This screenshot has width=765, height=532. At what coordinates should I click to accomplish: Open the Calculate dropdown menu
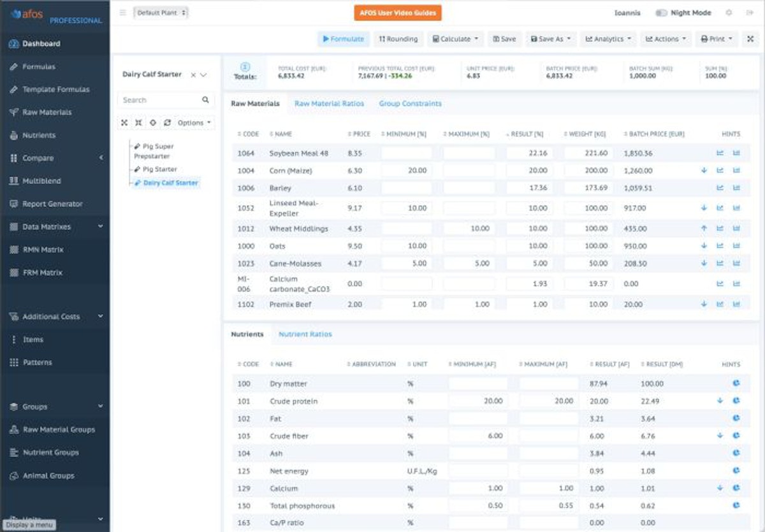(x=455, y=39)
